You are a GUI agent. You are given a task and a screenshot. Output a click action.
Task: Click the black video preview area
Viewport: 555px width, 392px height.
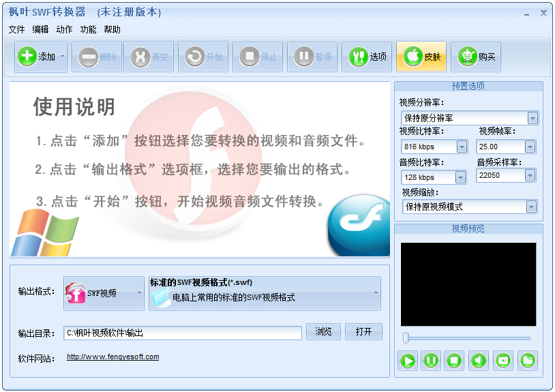(468, 284)
